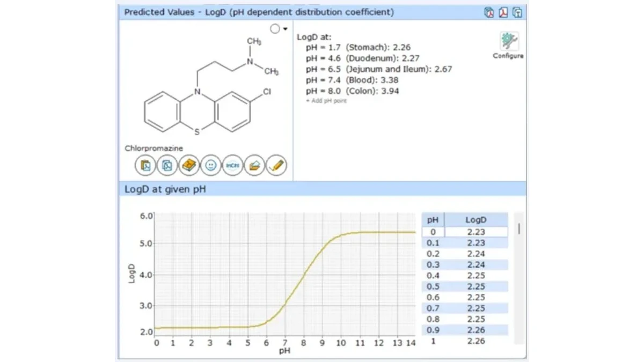Select the LogD column header

pyautogui.click(x=476, y=220)
